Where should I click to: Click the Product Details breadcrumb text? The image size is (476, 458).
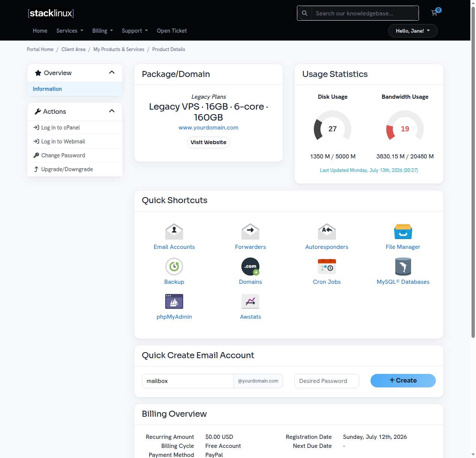coord(169,50)
